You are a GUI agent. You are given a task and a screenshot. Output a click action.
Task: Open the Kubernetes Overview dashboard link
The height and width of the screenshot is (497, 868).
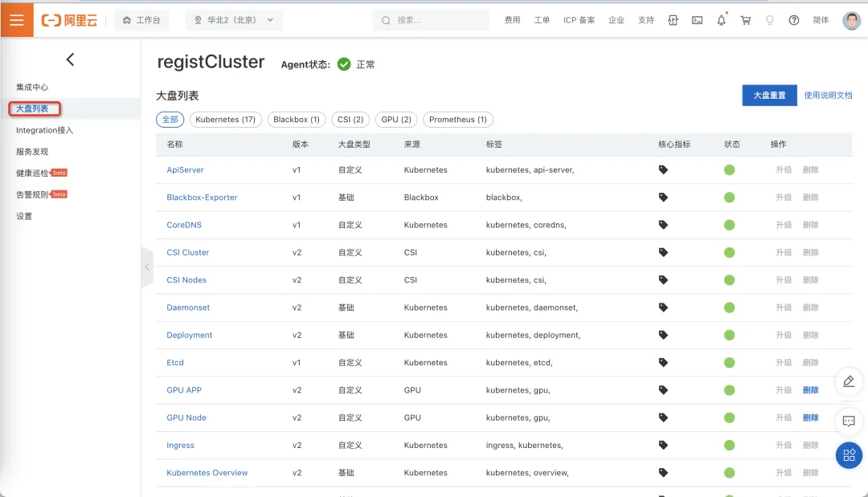pos(207,473)
